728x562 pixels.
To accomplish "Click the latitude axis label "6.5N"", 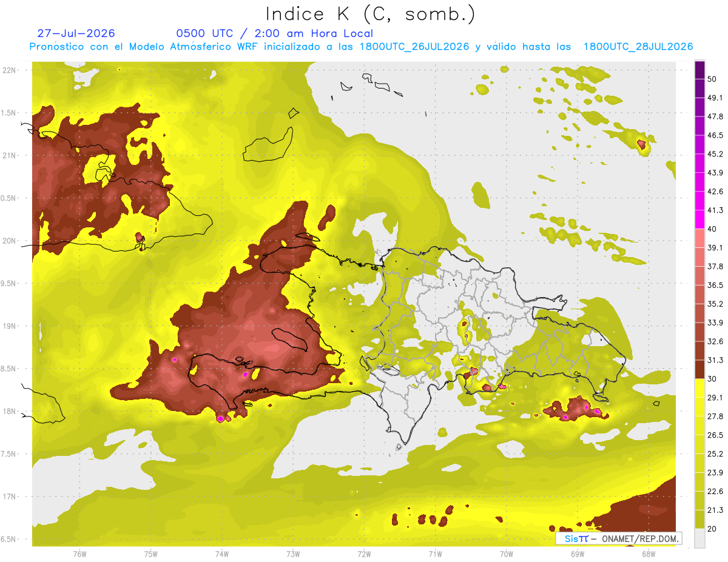I will [x=9, y=539].
